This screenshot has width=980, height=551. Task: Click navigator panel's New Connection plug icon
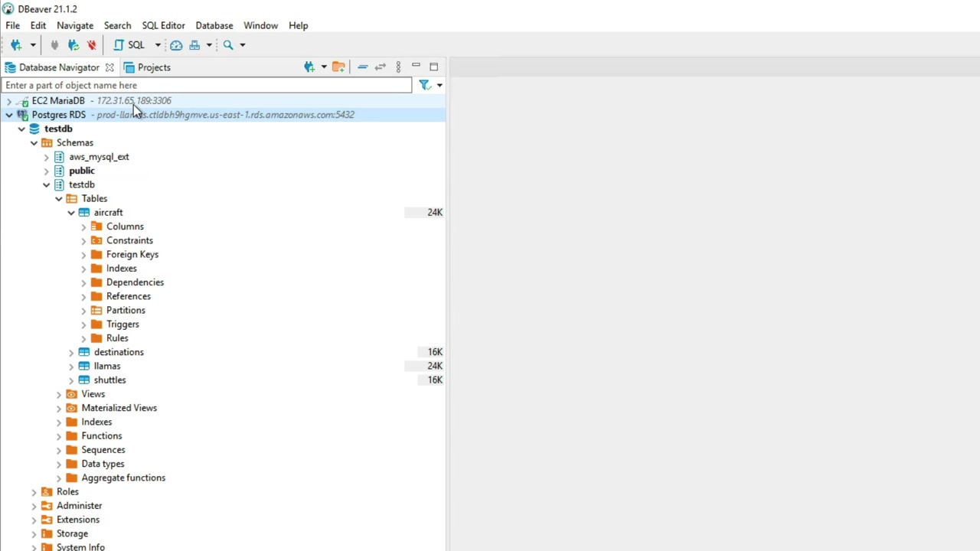(309, 67)
